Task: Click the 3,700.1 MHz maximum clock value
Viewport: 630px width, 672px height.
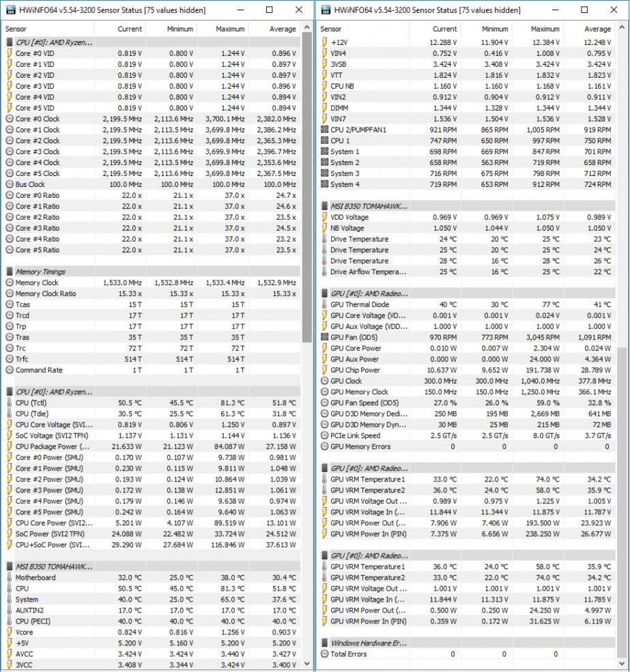Action: (x=225, y=119)
